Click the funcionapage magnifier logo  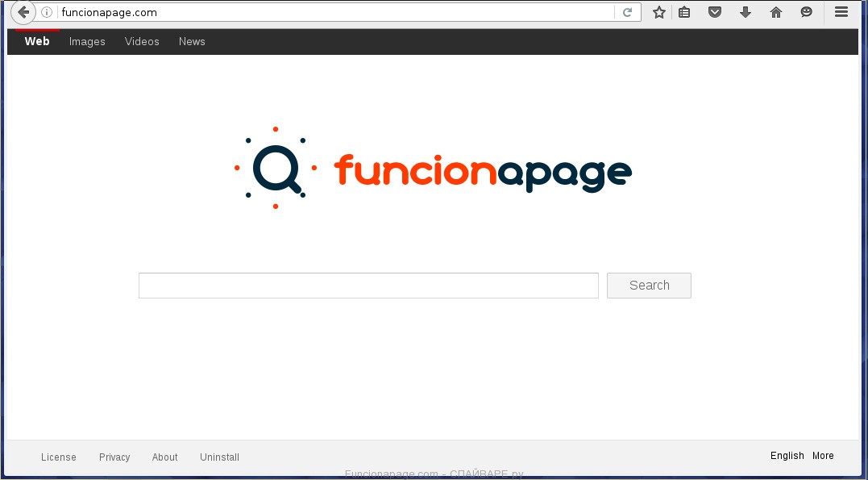point(275,167)
